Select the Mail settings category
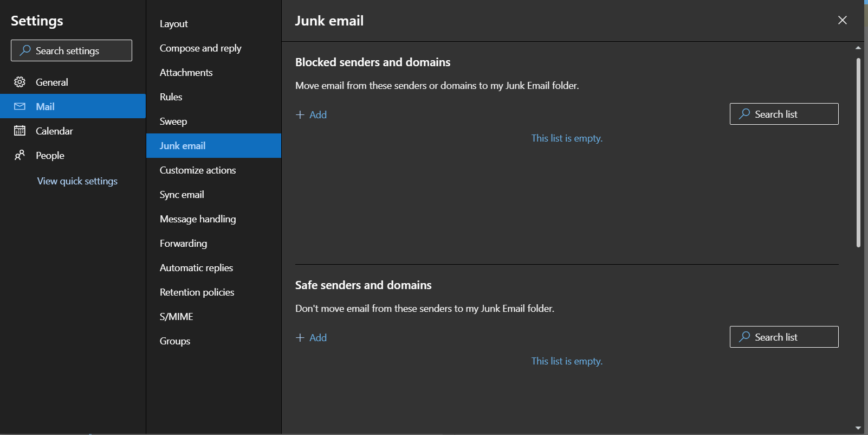The width and height of the screenshot is (868, 435). [73, 106]
